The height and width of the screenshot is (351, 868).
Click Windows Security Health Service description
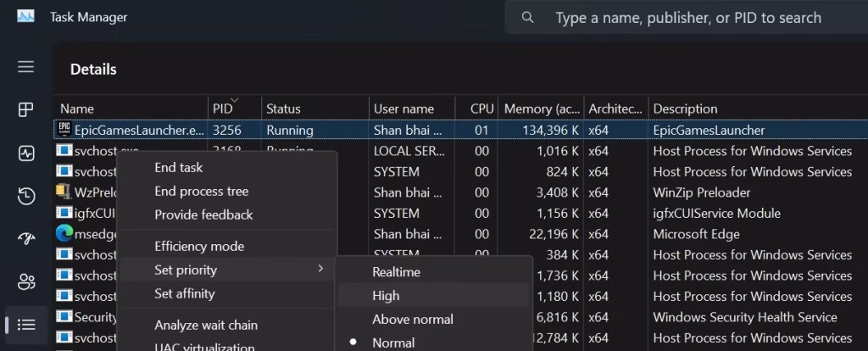(x=745, y=317)
